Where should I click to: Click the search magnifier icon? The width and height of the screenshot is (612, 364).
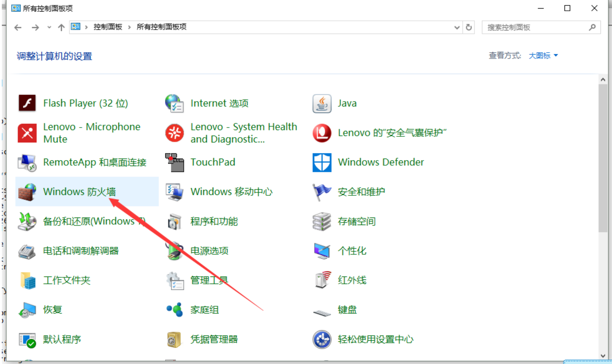[592, 27]
